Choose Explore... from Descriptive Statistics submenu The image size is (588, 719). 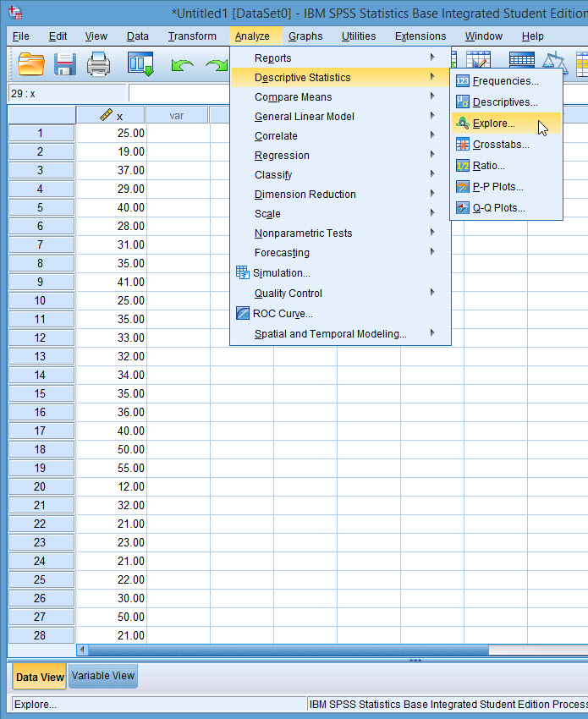(507, 123)
